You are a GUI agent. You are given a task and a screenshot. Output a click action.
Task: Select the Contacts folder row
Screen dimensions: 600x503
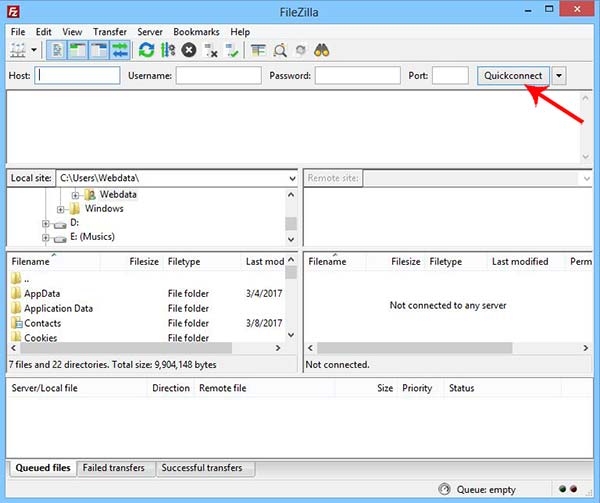(x=147, y=323)
